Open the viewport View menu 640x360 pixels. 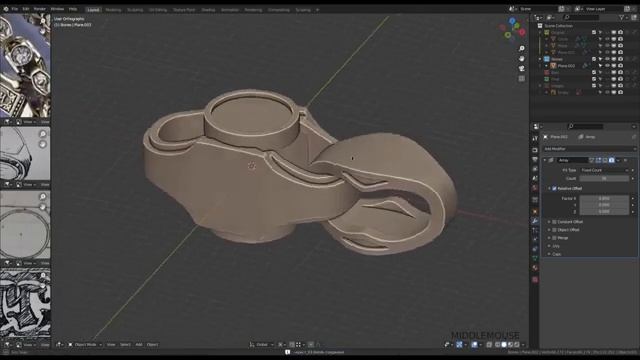tap(111, 345)
